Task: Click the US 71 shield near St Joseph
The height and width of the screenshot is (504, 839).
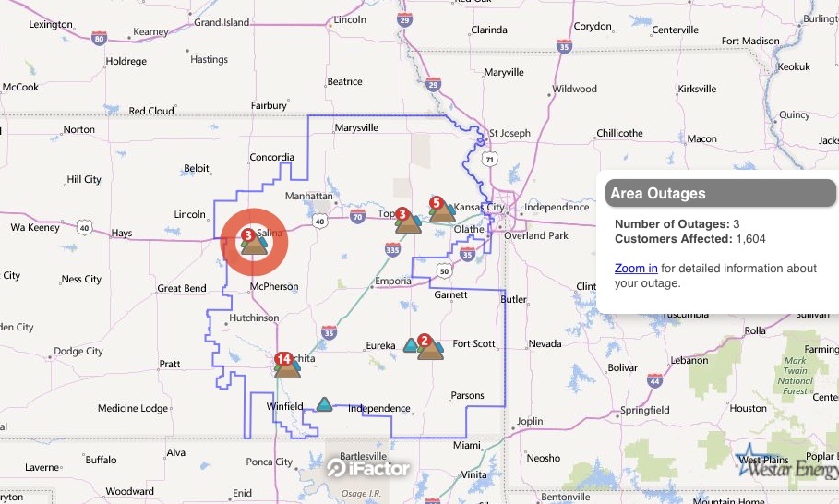Action: coord(489,159)
